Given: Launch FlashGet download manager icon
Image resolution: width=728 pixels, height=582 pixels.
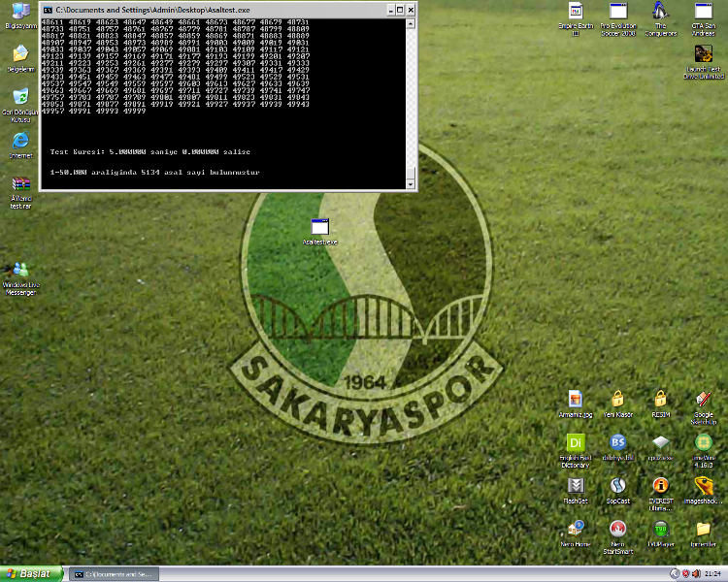Looking at the screenshot, I should tap(576, 491).
